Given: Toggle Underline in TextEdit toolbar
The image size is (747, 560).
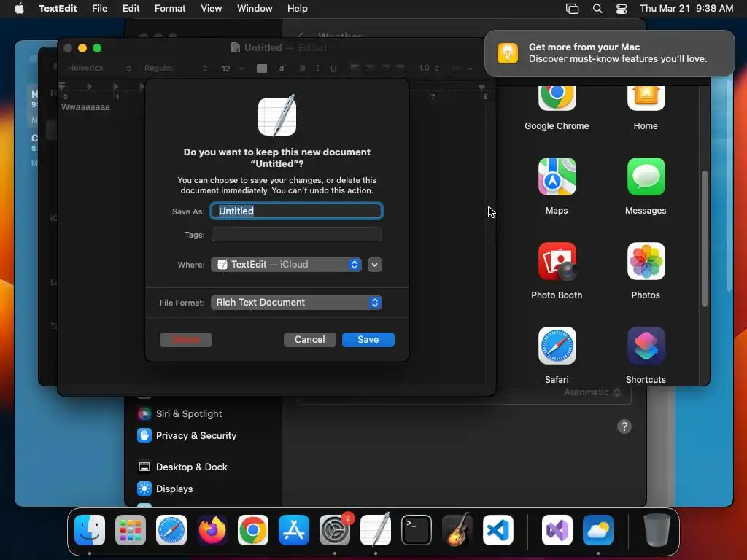Looking at the screenshot, I should coord(333,68).
